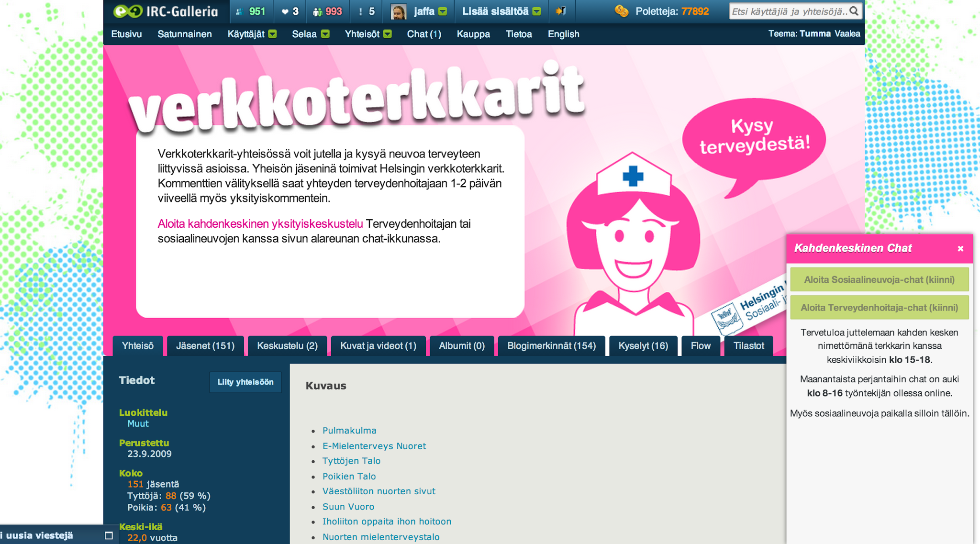Click the visitors counter icon showing 951

(239, 11)
